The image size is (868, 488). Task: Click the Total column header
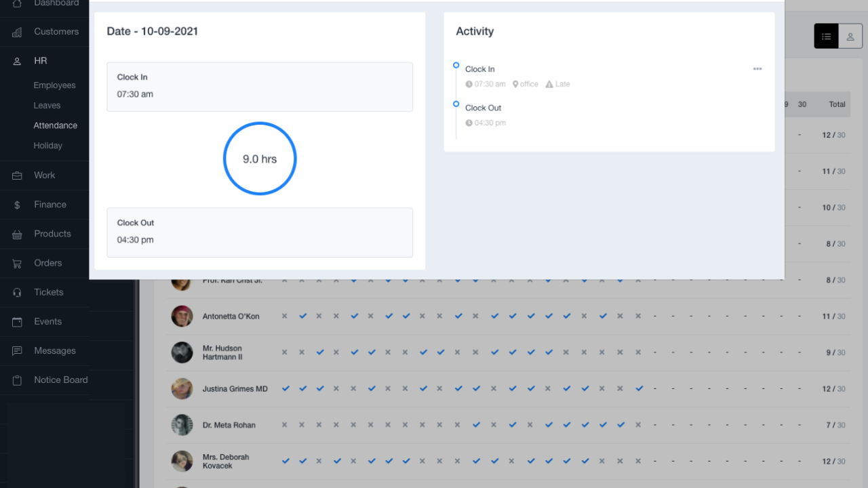pos(837,104)
